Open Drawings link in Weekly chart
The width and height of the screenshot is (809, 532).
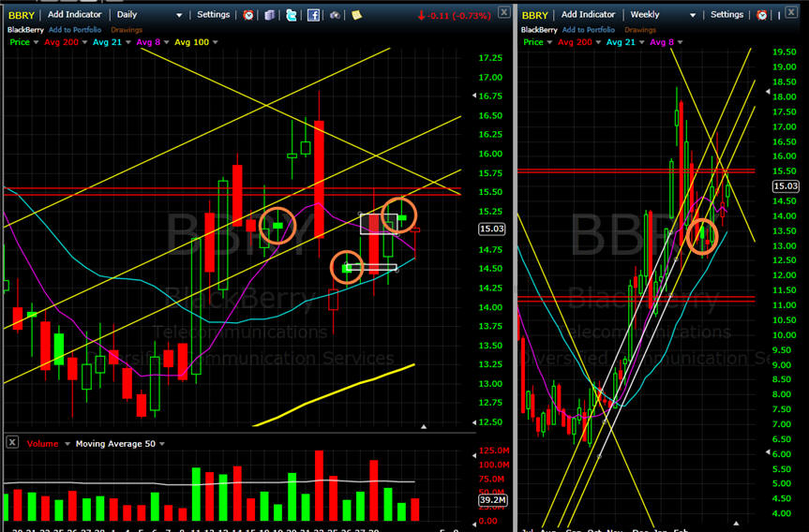coord(639,30)
